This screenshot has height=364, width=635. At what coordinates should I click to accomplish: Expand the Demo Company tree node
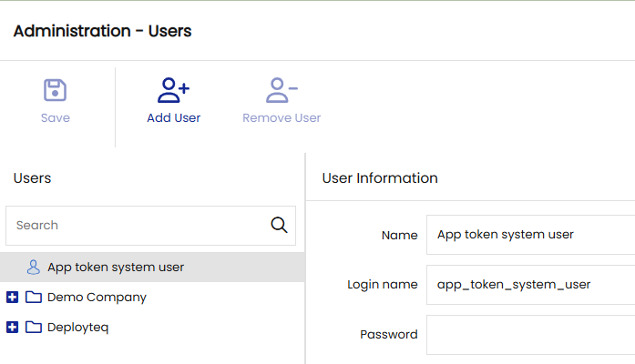(12, 298)
